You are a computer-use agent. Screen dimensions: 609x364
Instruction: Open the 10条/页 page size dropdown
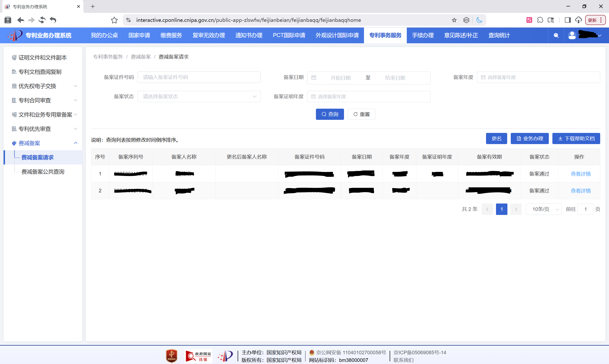click(544, 209)
